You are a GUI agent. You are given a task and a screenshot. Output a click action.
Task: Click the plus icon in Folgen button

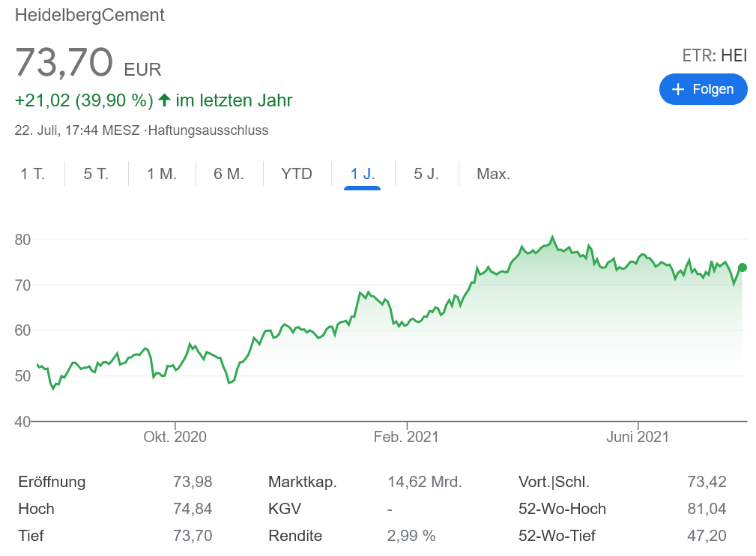pos(679,89)
